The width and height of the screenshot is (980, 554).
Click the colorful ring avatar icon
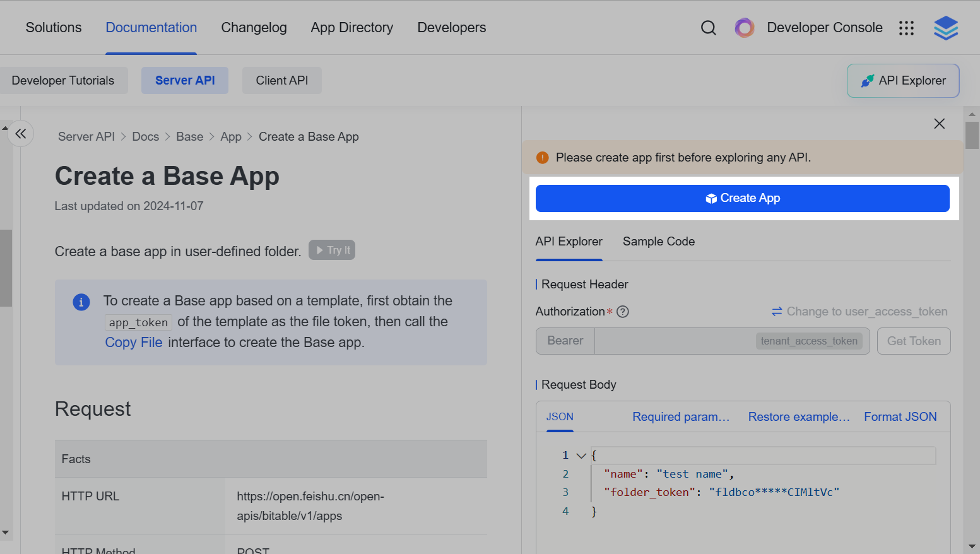pyautogui.click(x=745, y=28)
